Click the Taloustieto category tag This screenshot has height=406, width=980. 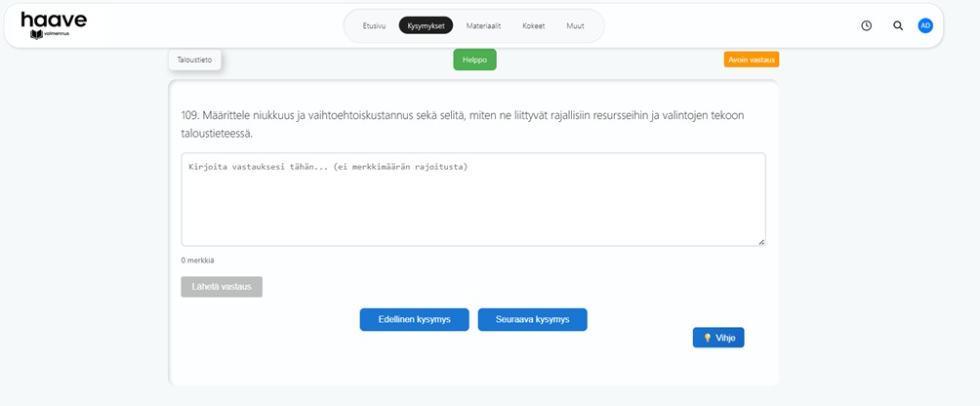click(195, 60)
